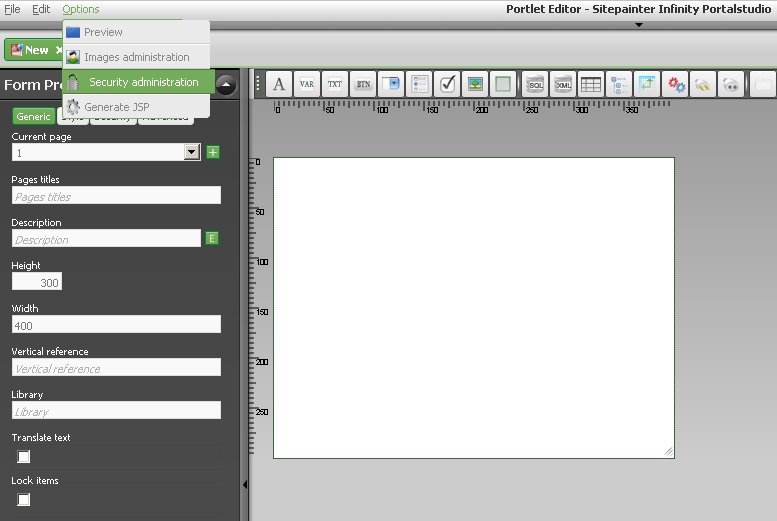Add an SQL data provider

tap(535, 84)
